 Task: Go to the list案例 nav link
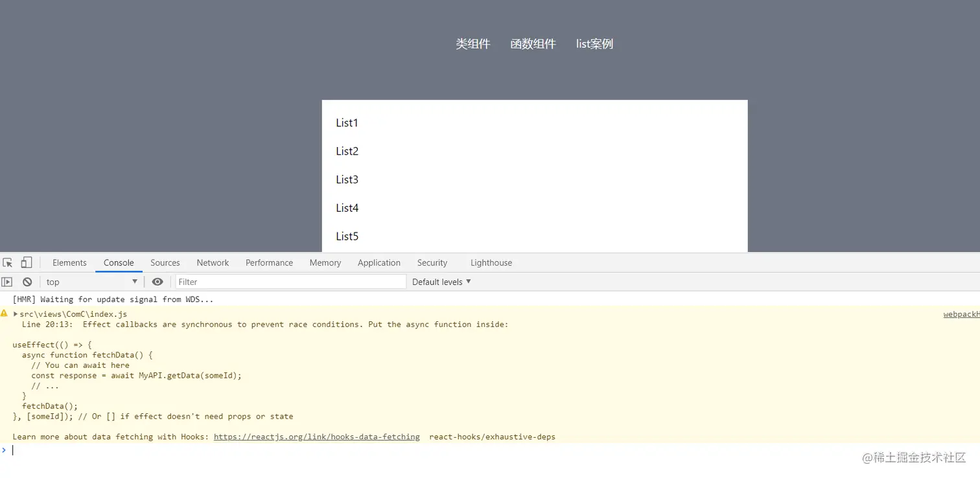coord(594,44)
